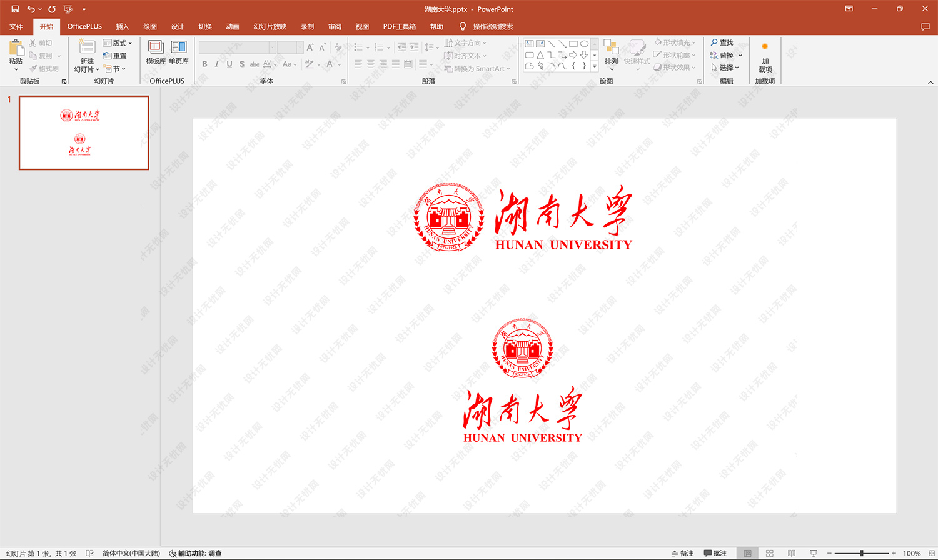Toggle Strikethrough formatting
Viewport: 938px width, 560px height.
click(x=255, y=64)
